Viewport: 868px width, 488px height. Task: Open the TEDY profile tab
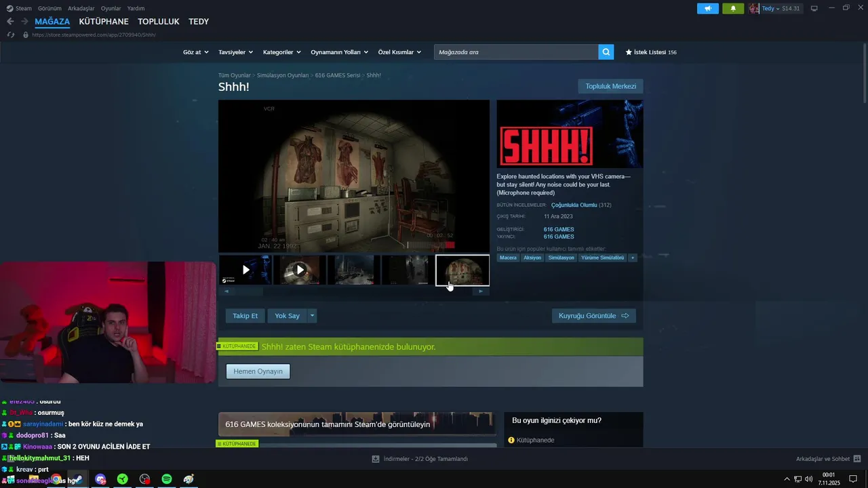pyautogui.click(x=199, y=22)
